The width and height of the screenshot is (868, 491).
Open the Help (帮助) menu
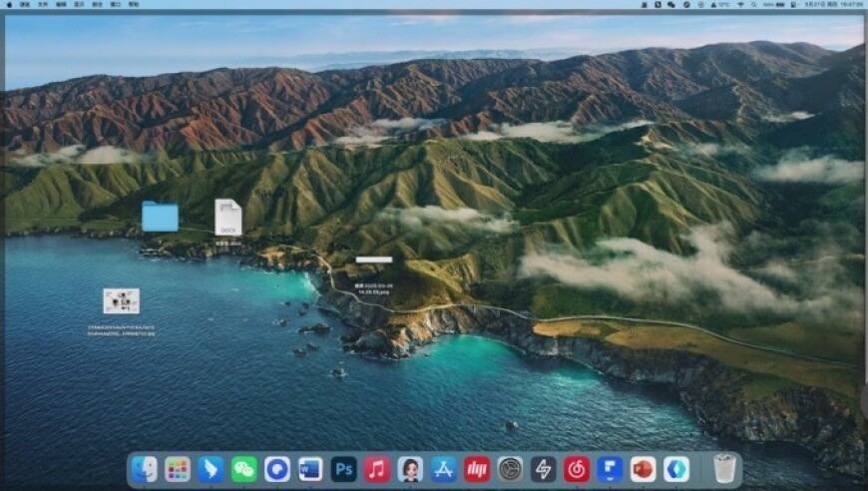134,4
